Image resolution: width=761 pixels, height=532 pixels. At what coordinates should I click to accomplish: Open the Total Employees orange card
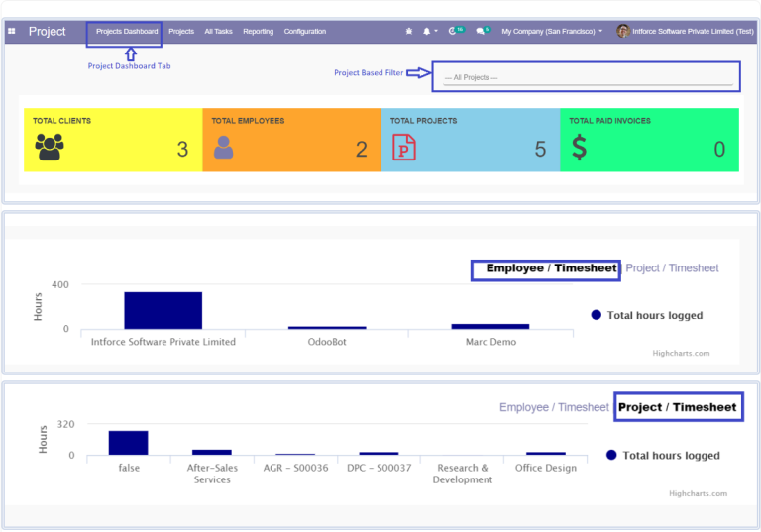tap(291, 140)
